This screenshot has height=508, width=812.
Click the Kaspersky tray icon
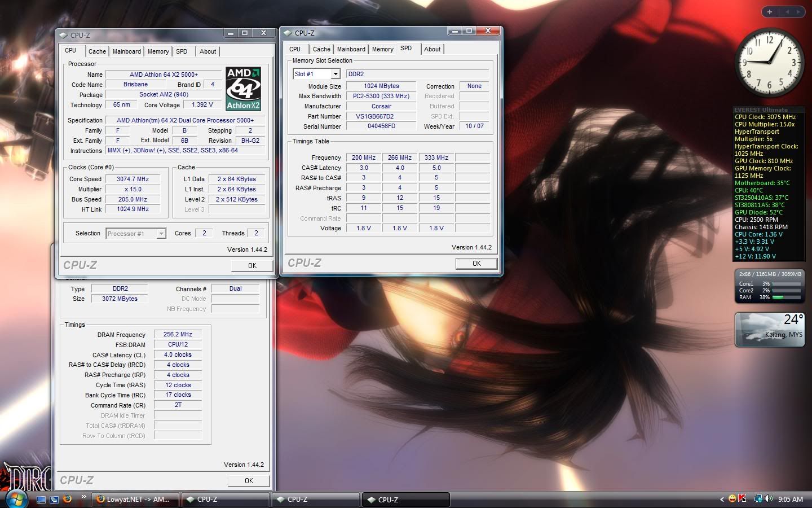pyautogui.click(x=742, y=498)
